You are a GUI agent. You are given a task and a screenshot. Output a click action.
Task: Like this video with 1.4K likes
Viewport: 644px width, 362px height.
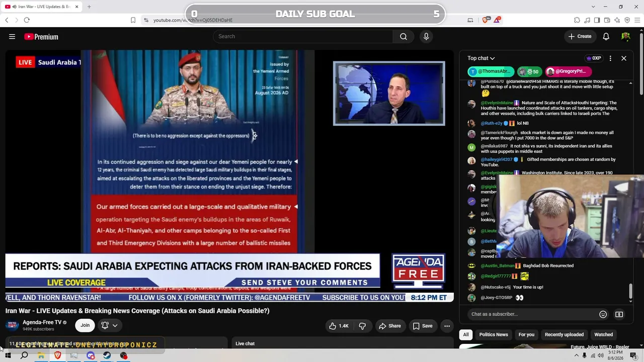tap(339, 326)
